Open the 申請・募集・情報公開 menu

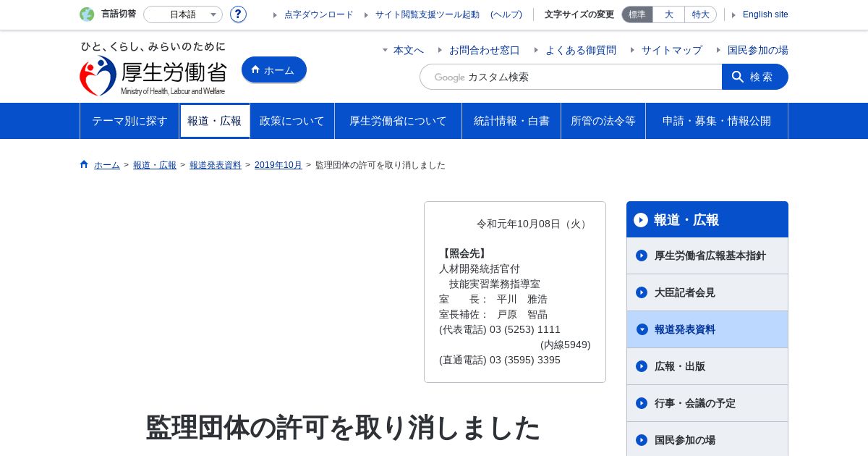717,121
